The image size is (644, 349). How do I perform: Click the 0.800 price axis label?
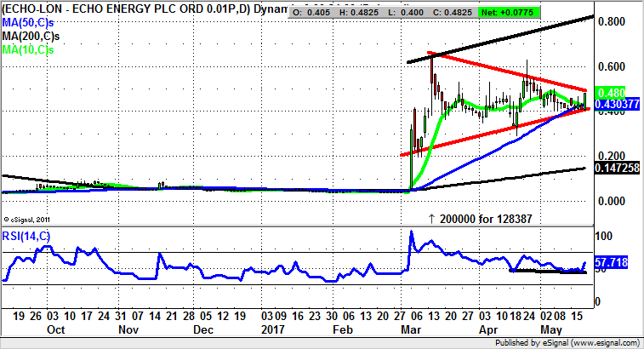[x=610, y=21]
